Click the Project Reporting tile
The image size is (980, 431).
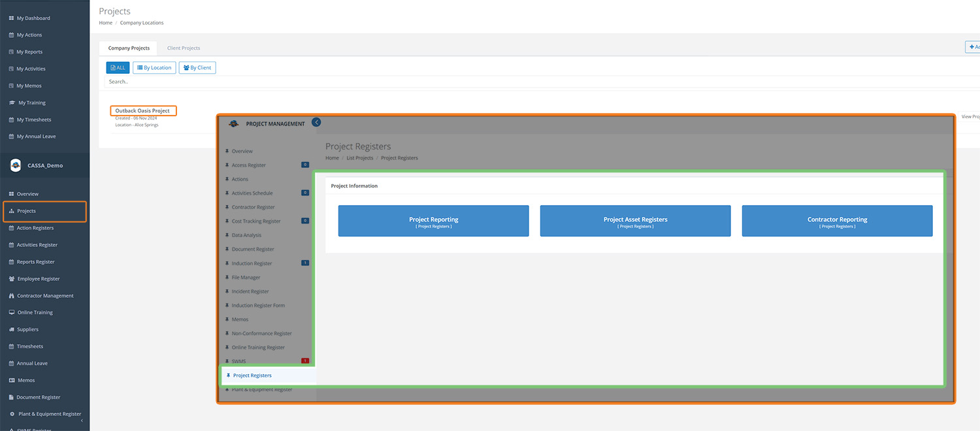434,221
